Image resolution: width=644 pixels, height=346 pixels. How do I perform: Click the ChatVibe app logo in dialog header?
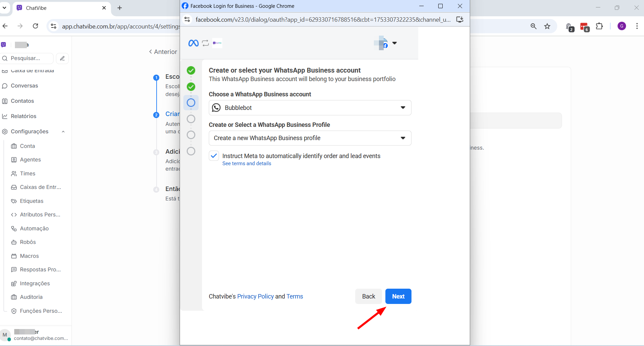[x=217, y=43]
